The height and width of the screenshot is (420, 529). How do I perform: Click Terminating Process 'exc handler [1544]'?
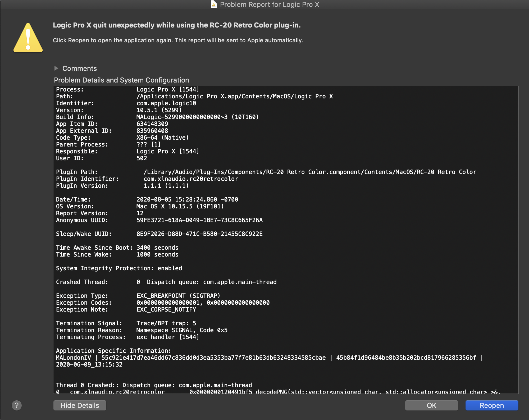click(168, 337)
